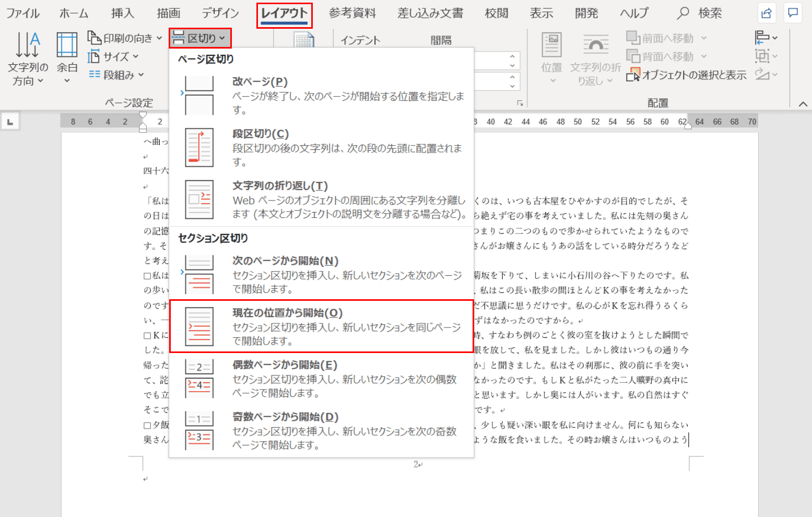Image resolution: width=812 pixels, height=517 pixels.
Task: Open the 校閲 tab
Action: (496, 14)
